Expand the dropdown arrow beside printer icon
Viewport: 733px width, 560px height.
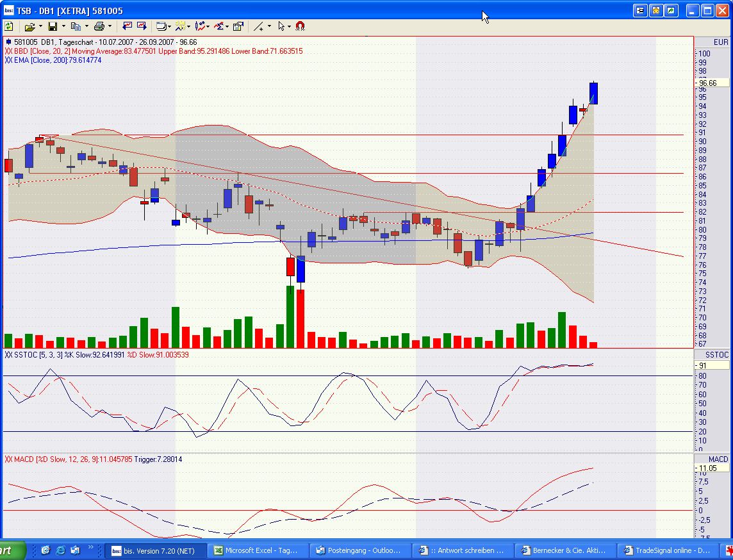click(x=110, y=26)
